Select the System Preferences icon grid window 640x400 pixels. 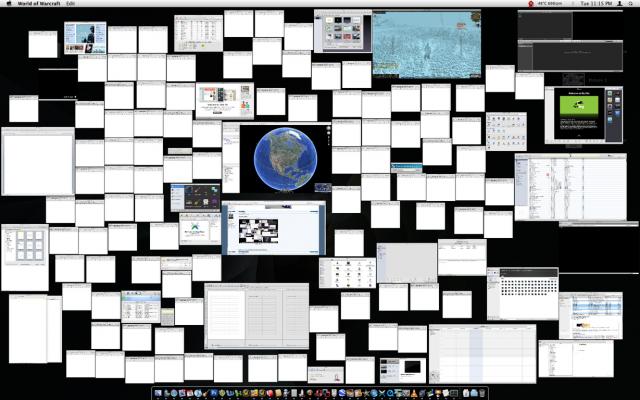point(506,131)
